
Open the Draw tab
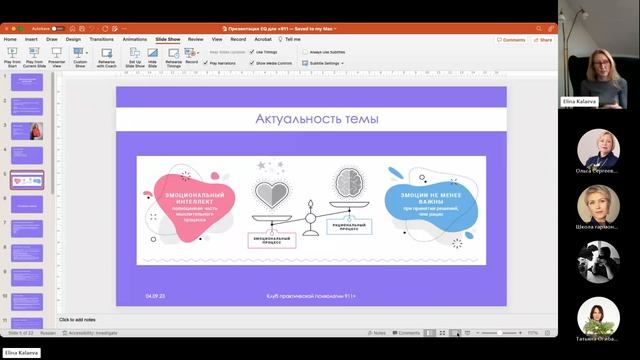[x=52, y=39]
